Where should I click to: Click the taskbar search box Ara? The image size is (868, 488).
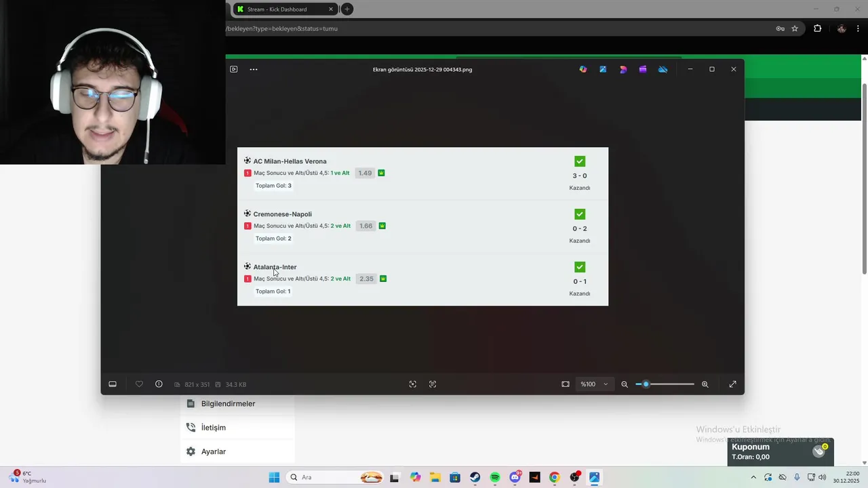tap(336, 477)
